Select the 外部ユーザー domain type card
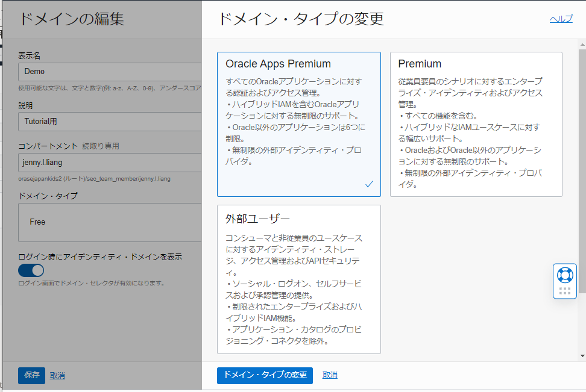586x392 pixels. click(x=298, y=279)
